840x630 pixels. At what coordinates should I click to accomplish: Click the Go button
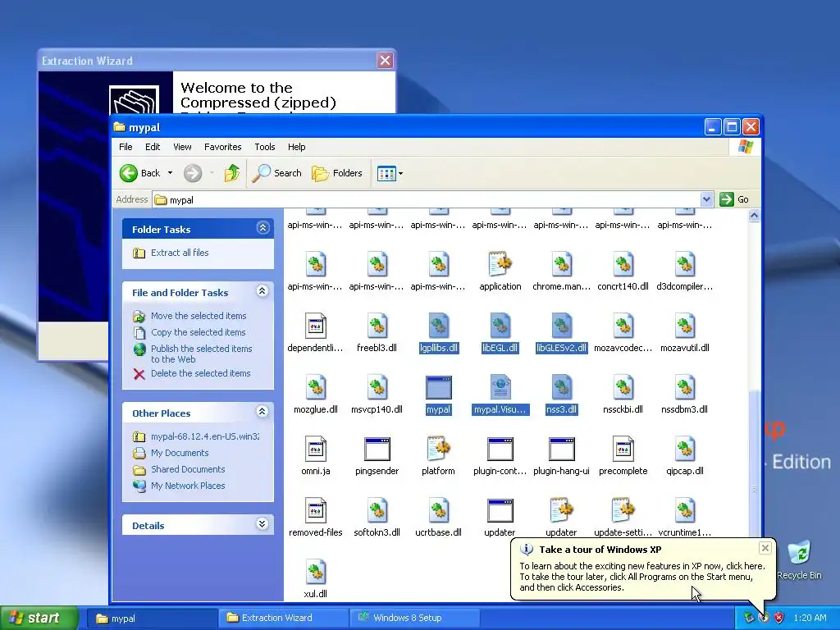734,199
